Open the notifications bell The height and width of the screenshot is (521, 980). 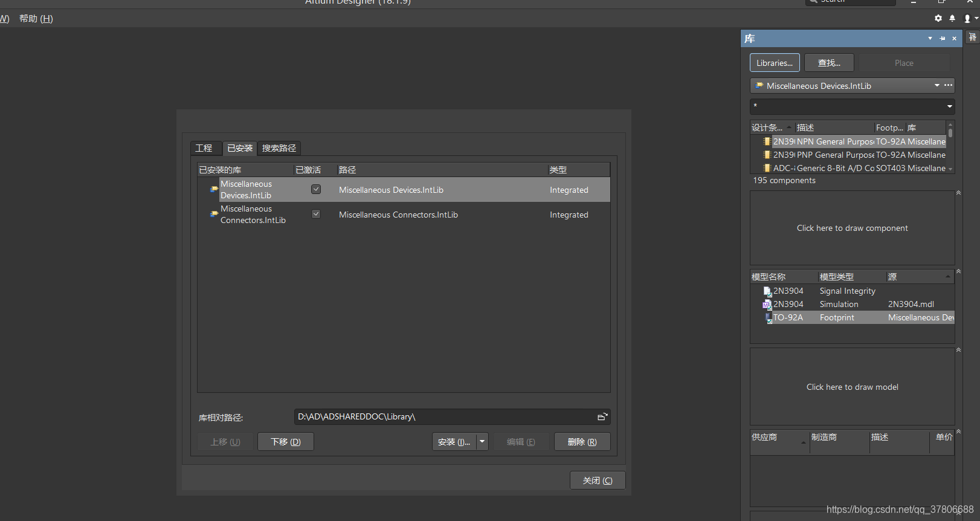click(x=952, y=18)
